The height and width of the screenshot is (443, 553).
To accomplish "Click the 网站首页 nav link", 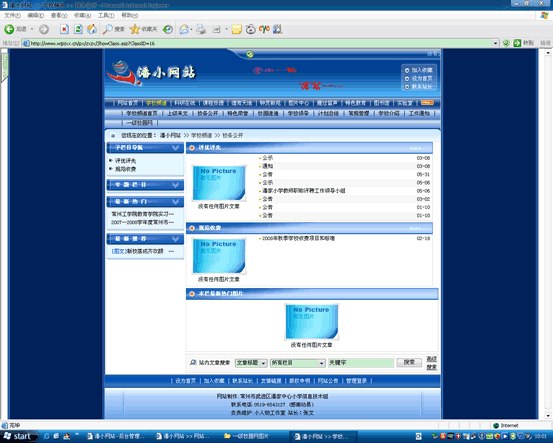I will [x=128, y=103].
